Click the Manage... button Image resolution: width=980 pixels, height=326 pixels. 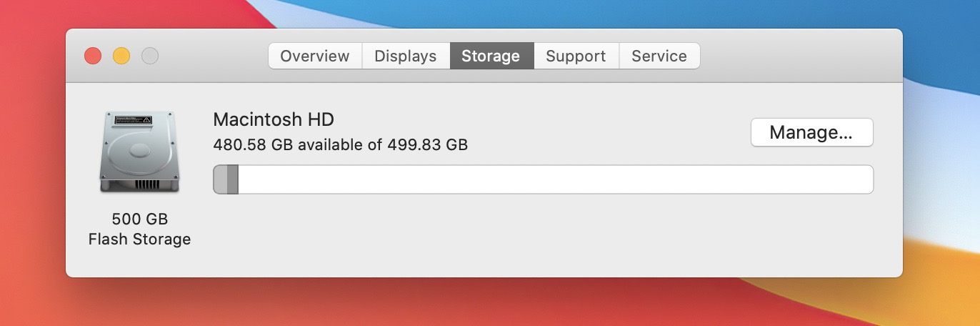[811, 132]
